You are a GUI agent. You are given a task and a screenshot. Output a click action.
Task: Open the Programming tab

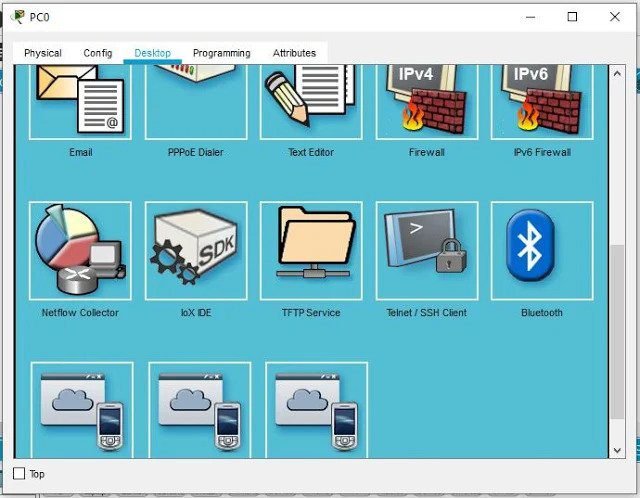coord(222,53)
